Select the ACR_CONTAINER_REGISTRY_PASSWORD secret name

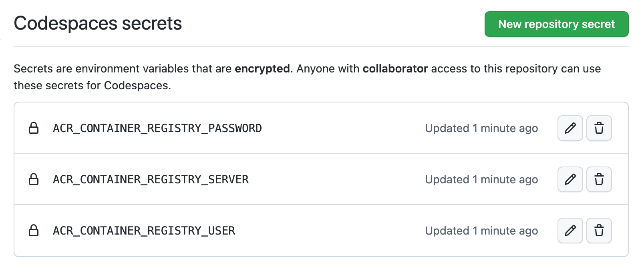click(157, 128)
